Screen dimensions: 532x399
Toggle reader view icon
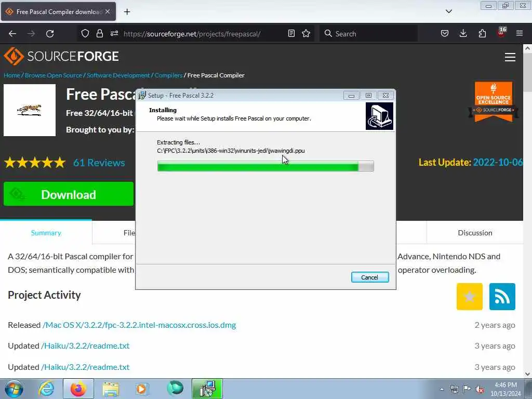pyautogui.click(x=291, y=33)
